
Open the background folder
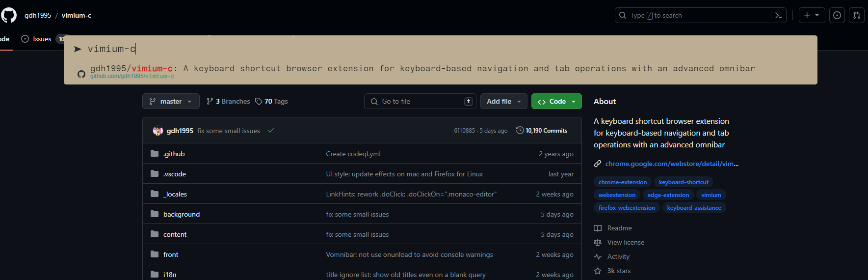coord(182,214)
